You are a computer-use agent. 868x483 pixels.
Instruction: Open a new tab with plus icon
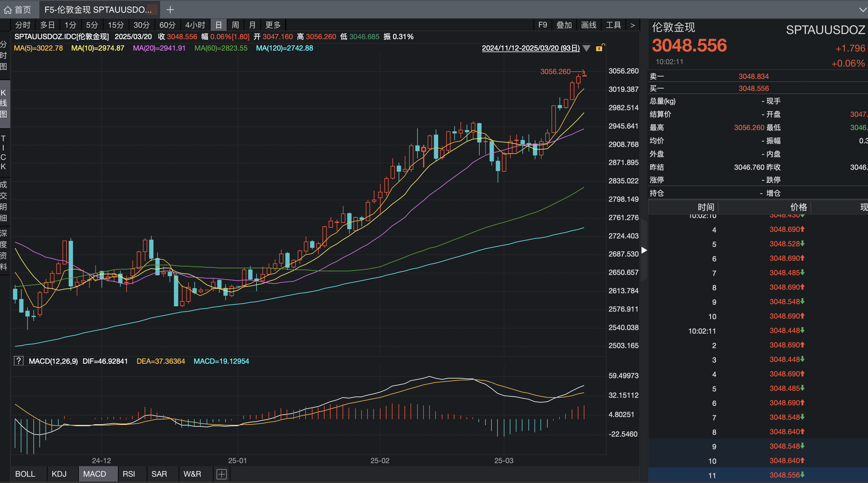click(x=170, y=10)
